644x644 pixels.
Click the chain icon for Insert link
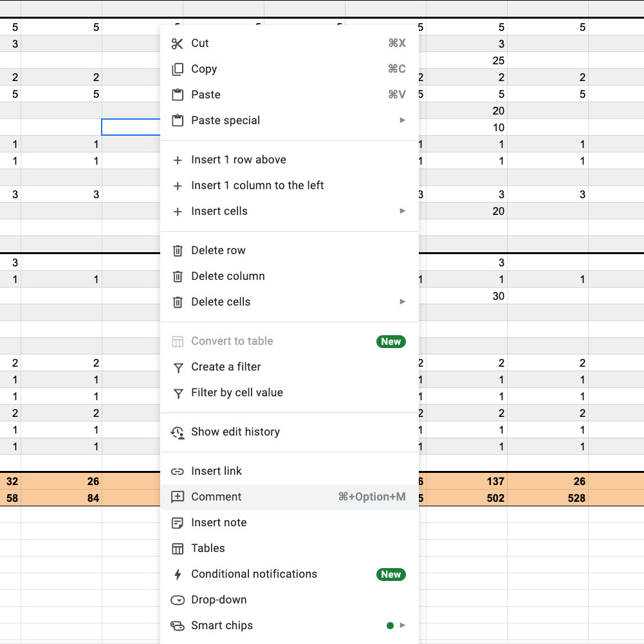pyautogui.click(x=178, y=472)
